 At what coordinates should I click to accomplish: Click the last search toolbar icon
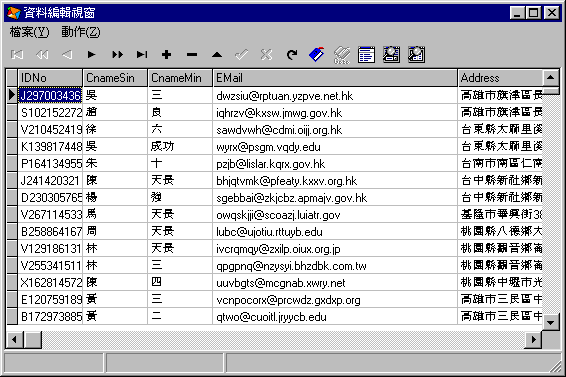pos(416,55)
